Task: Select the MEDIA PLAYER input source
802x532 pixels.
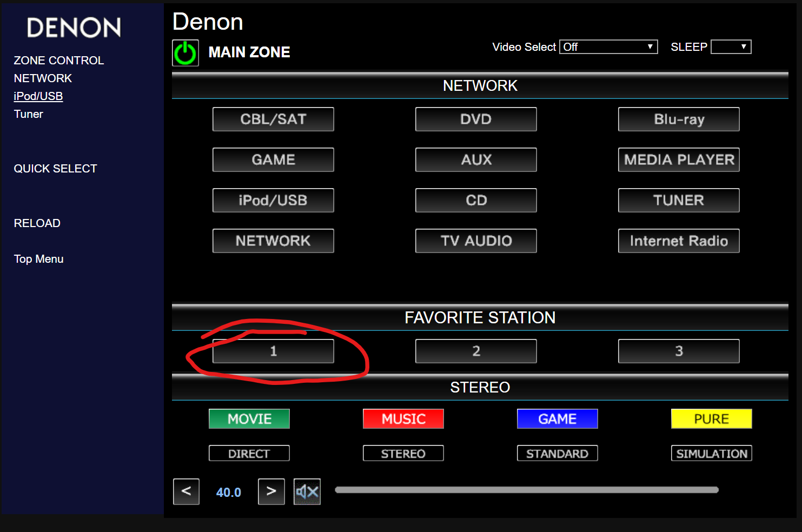Action: pyautogui.click(x=679, y=159)
